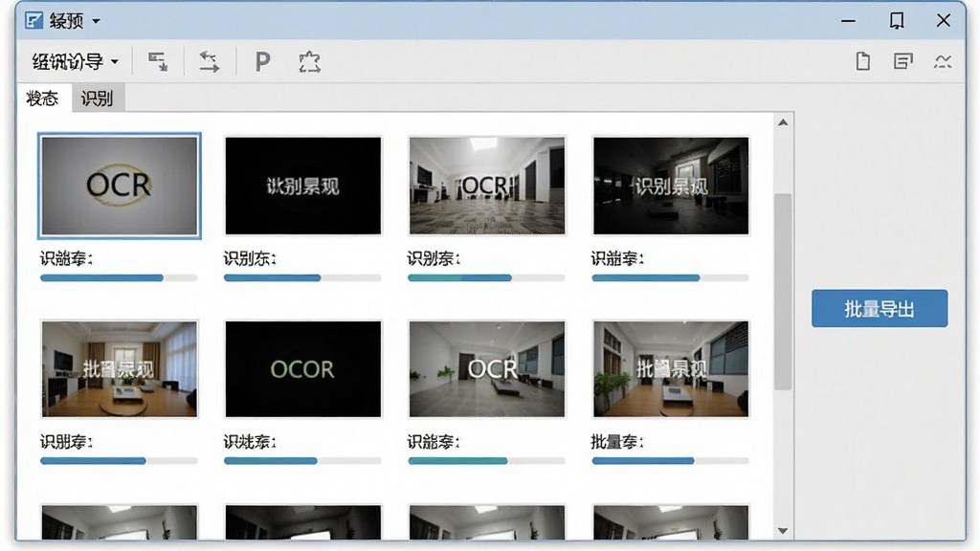Click the progress bar under the OCOR thumbnail
This screenshot has width=980, height=551.
[302, 461]
